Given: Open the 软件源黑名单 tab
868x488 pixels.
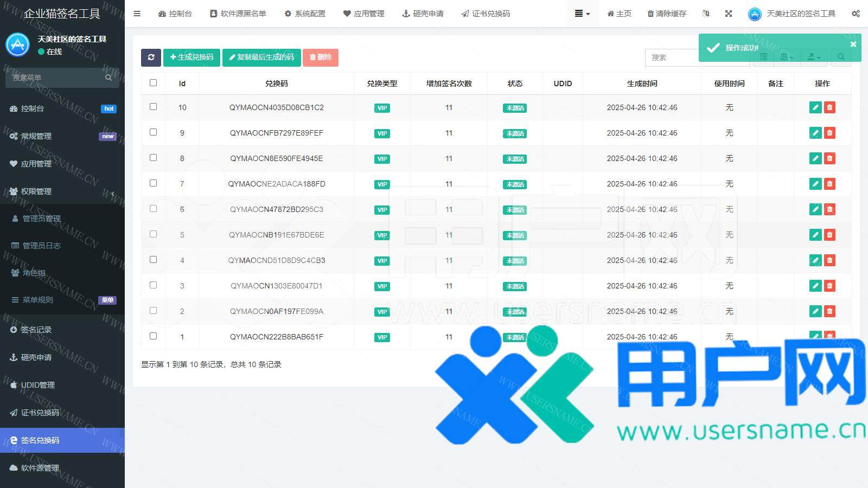Looking at the screenshot, I should [238, 14].
